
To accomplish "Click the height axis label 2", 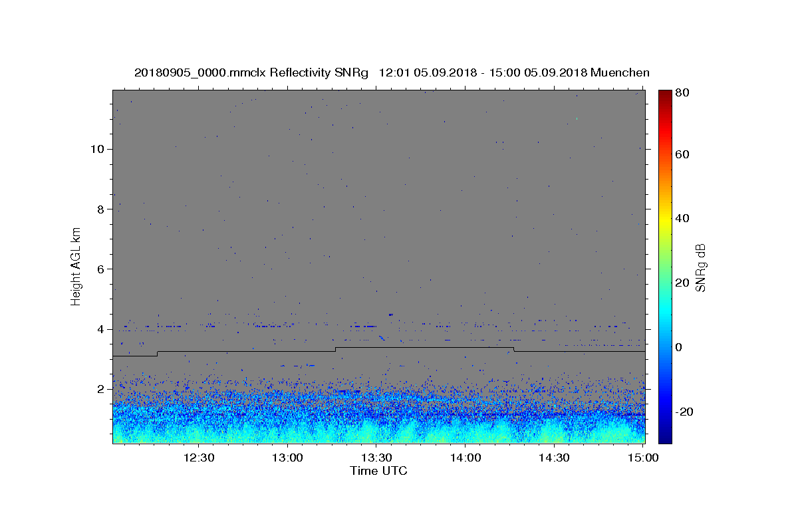I will click(x=101, y=389).
